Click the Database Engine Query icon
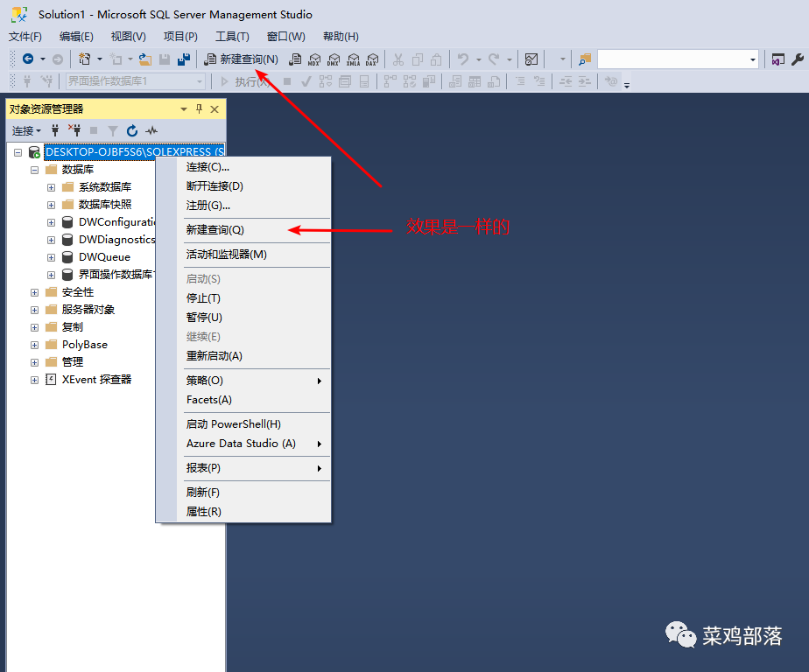809x672 pixels. [294, 59]
